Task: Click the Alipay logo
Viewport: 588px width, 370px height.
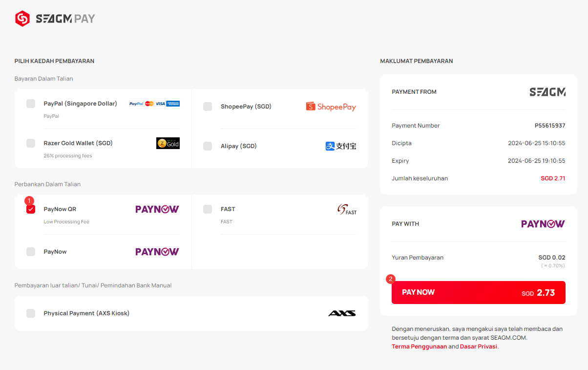Action: pos(341,146)
